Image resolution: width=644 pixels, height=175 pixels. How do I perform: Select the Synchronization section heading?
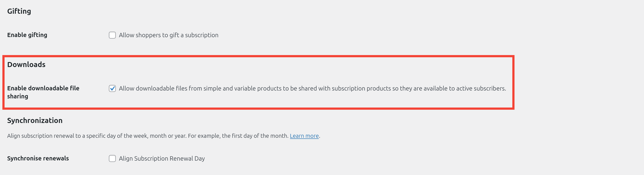[35, 120]
